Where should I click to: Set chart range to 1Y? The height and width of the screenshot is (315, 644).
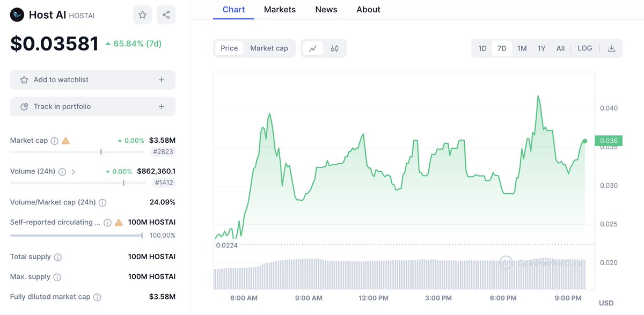541,48
